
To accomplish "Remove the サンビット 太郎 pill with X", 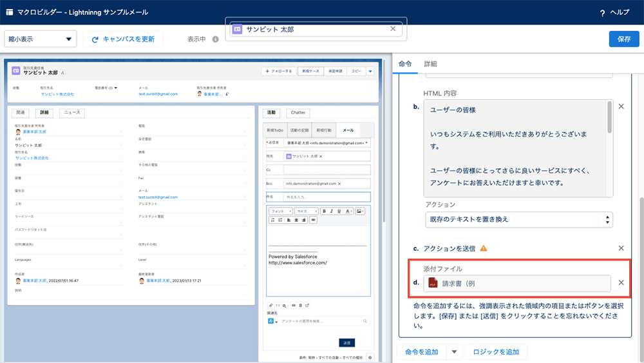I will (x=393, y=29).
